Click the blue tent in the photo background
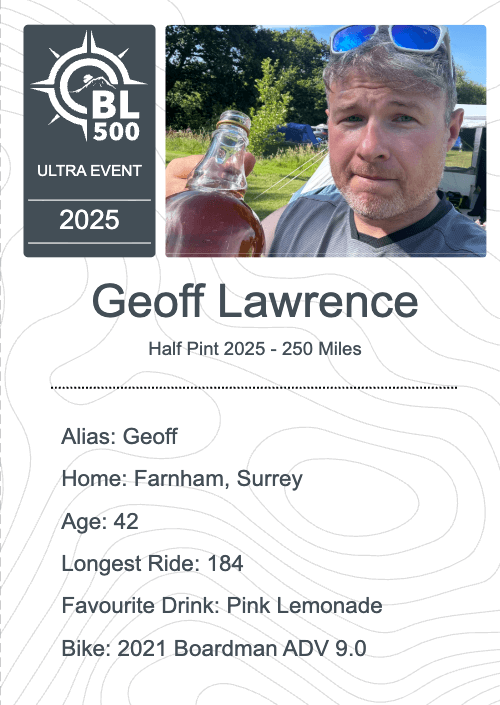The height and width of the screenshot is (705, 500). pyautogui.click(x=297, y=134)
